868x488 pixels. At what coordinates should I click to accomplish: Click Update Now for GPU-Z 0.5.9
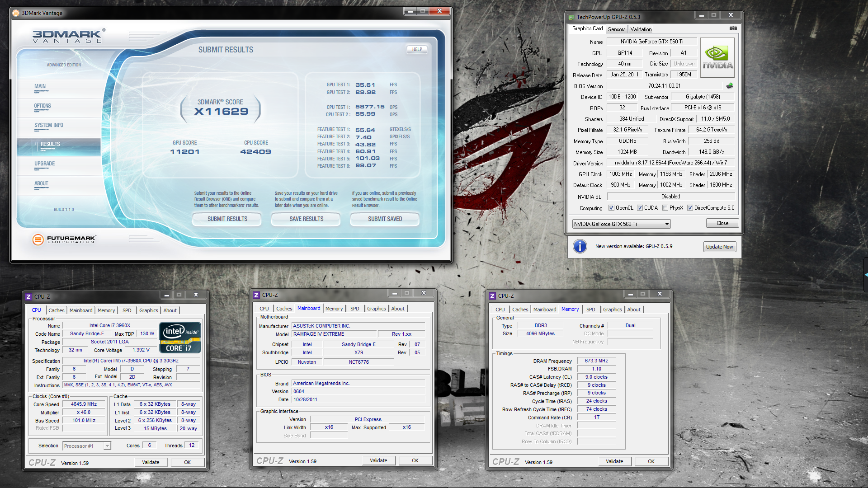coord(719,247)
